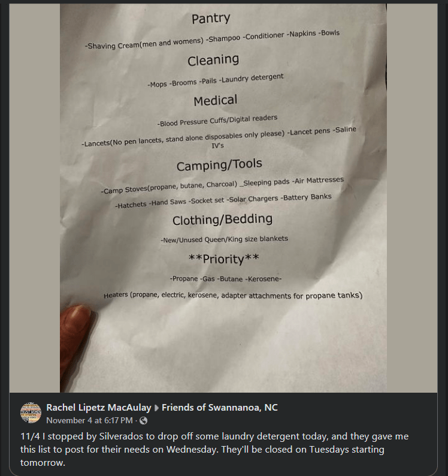This screenshot has width=448, height=476.
Task: Click the New/Unused Queen/King blankets line
Action: point(224,239)
